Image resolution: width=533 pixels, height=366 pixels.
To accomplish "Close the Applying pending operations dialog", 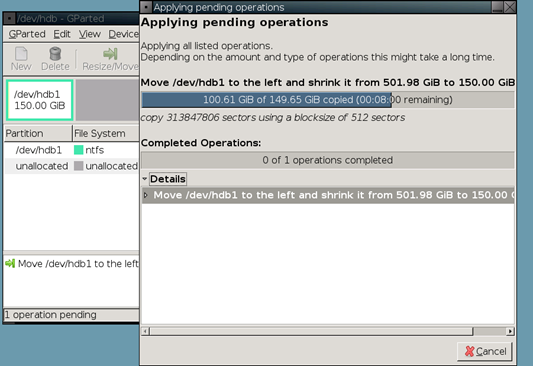I will [x=510, y=7].
